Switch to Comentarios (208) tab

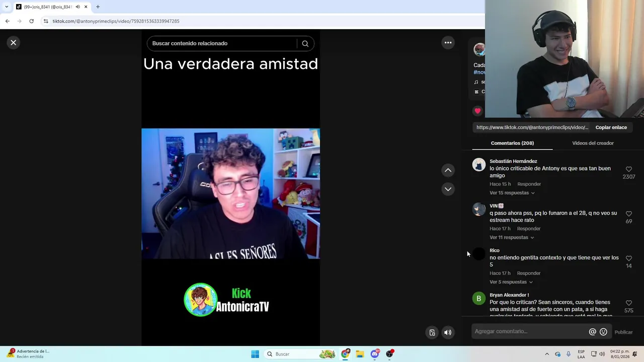pyautogui.click(x=512, y=143)
